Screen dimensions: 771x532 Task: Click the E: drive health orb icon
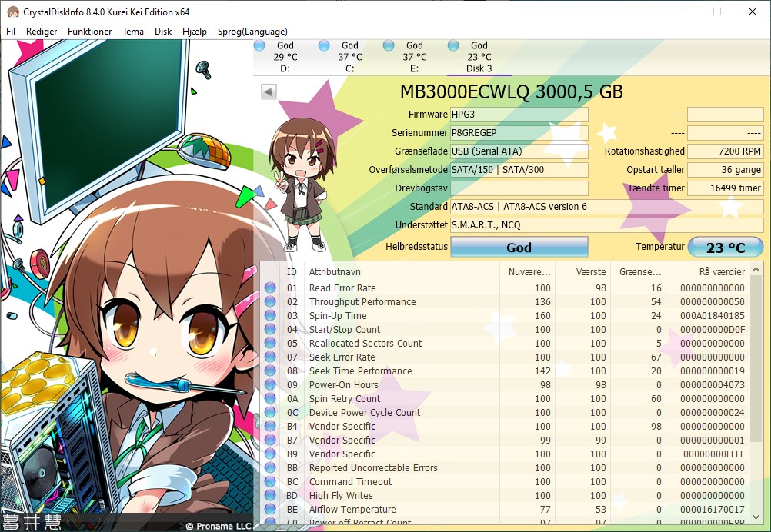pyautogui.click(x=389, y=45)
